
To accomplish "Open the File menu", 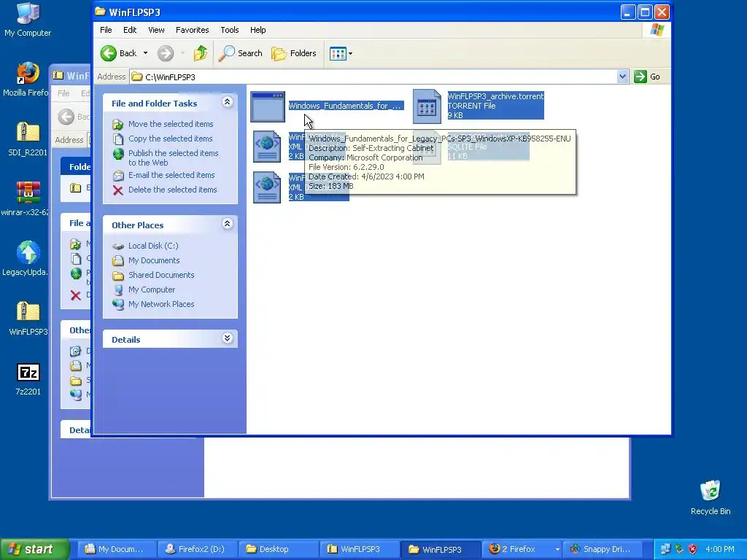I will [106, 30].
